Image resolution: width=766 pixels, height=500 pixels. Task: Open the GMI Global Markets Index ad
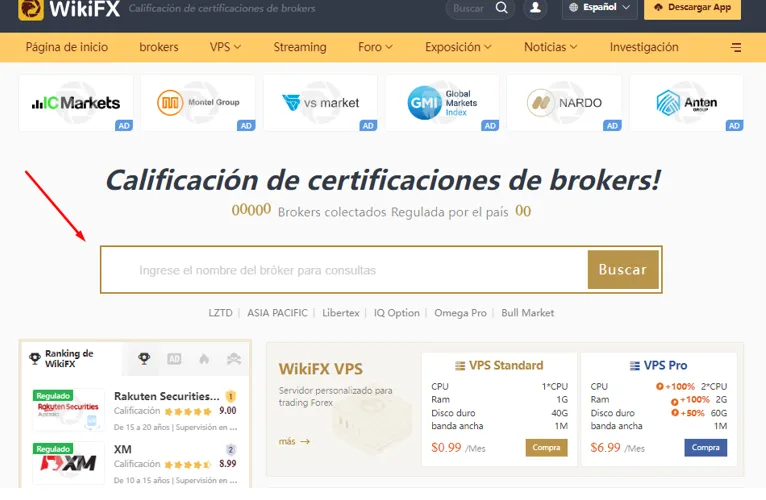pos(442,103)
